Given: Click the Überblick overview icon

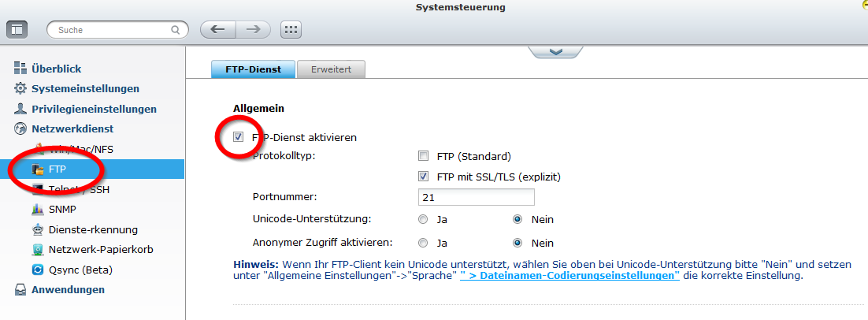Looking at the screenshot, I should pos(20,69).
